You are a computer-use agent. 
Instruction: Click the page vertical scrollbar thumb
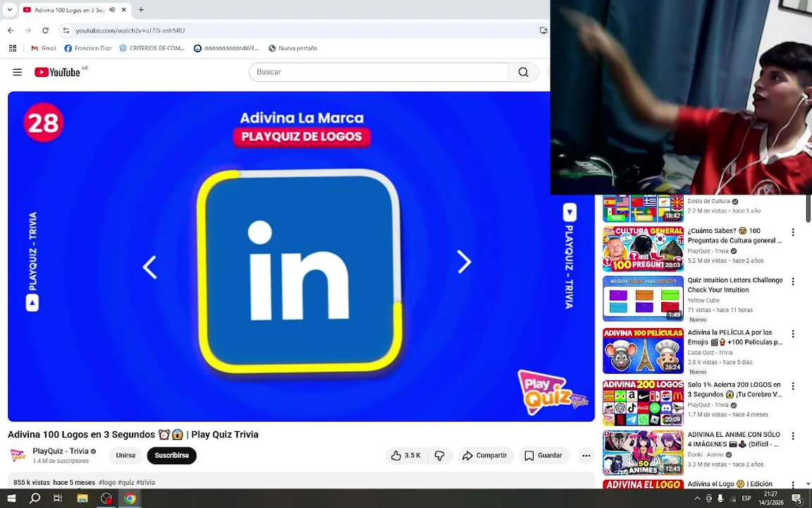coord(809,208)
